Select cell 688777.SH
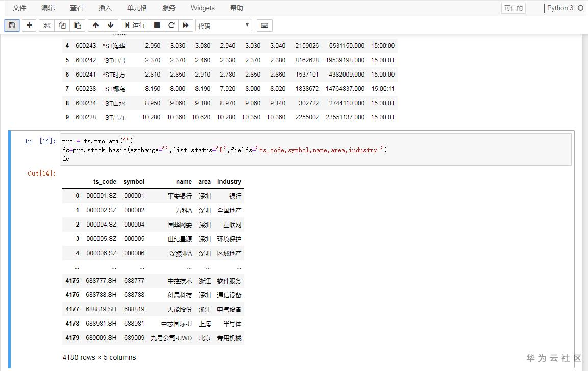The width and height of the screenshot is (588, 371). point(101,281)
